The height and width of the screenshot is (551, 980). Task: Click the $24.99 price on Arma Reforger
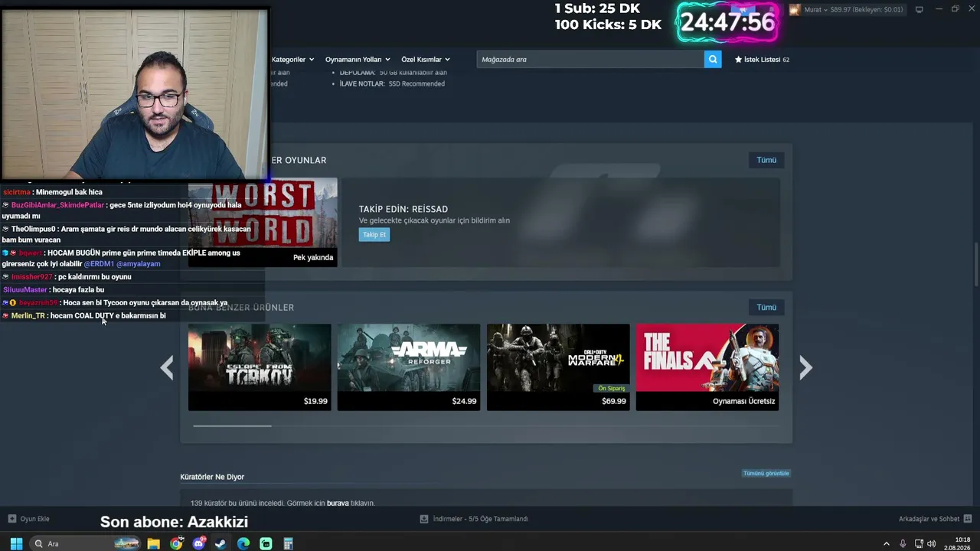click(x=464, y=401)
